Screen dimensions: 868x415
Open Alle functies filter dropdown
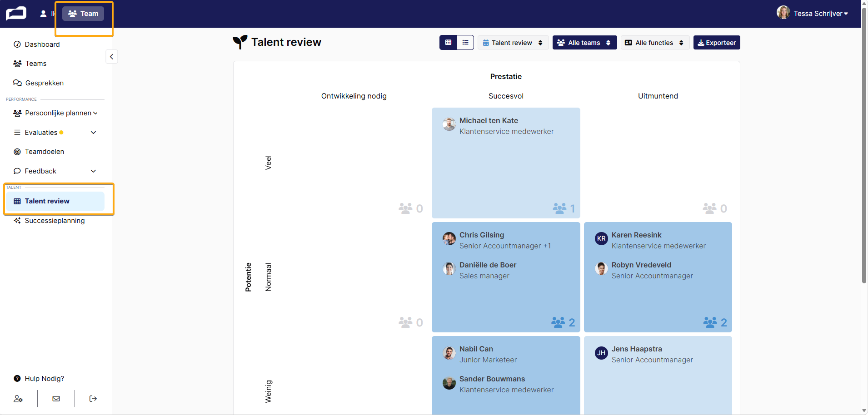point(655,43)
